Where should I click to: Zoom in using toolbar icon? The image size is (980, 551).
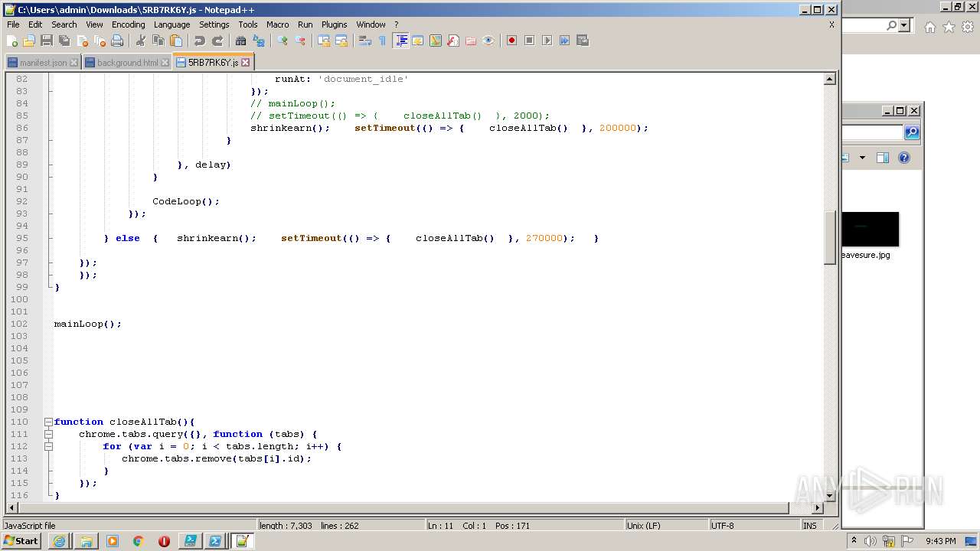click(282, 41)
